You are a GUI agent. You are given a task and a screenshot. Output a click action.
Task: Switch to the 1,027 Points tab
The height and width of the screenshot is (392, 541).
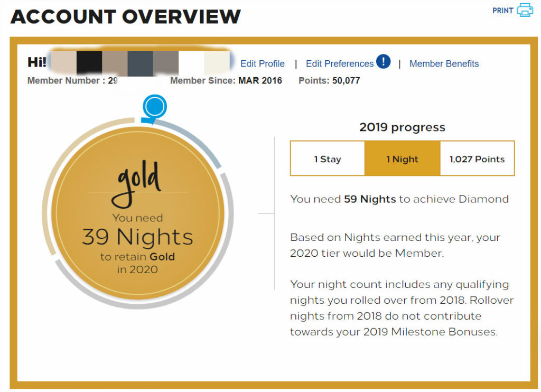477,159
